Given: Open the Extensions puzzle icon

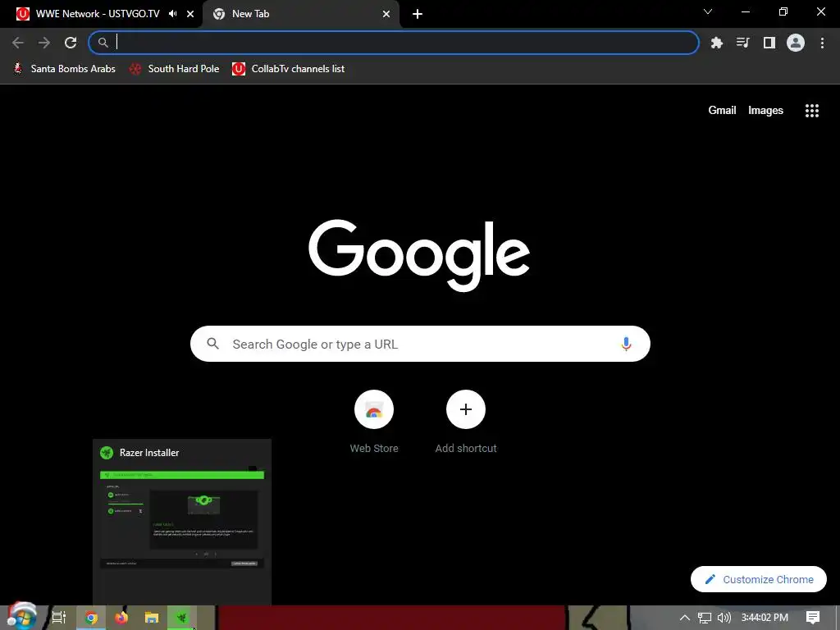Looking at the screenshot, I should [716, 43].
